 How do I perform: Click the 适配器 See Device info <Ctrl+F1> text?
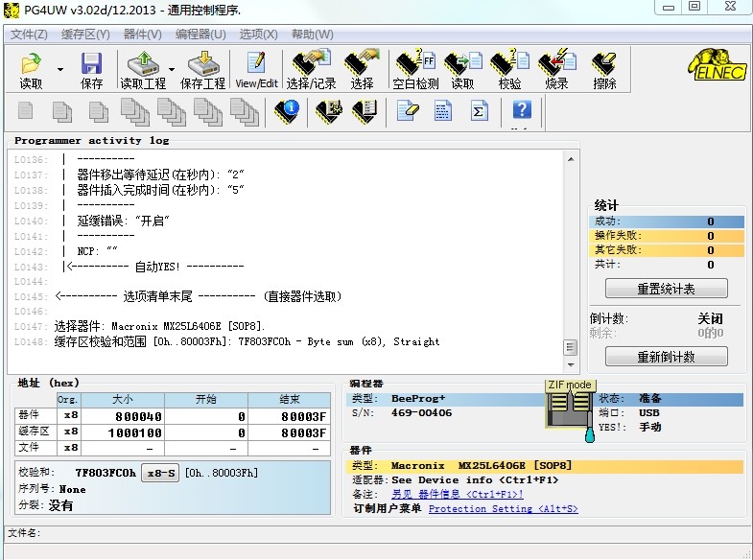[475, 480]
